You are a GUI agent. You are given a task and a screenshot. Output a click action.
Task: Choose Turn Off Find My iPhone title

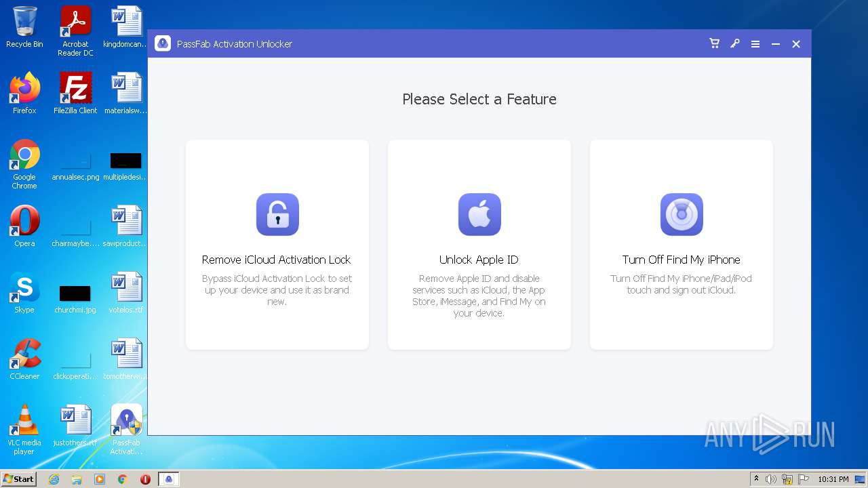pos(682,260)
